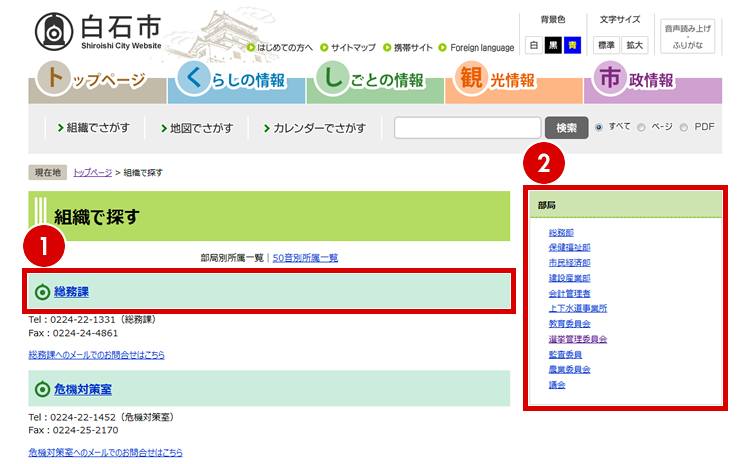Open 標準 text size button
The image size is (750, 464).
click(x=606, y=45)
